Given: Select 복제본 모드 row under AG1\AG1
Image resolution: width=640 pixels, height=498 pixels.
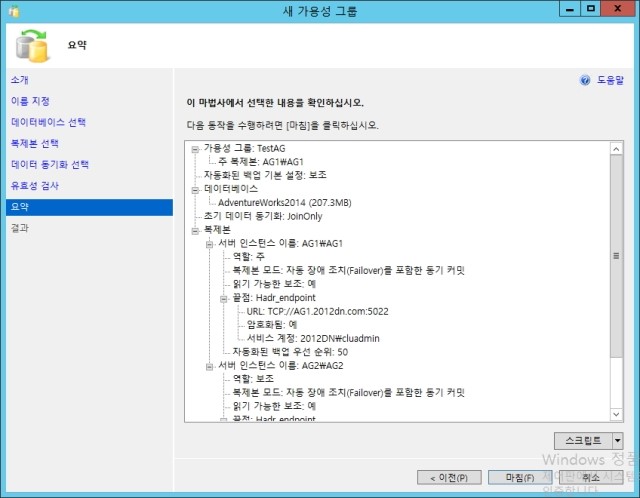Looking at the screenshot, I should (x=349, y=270).
